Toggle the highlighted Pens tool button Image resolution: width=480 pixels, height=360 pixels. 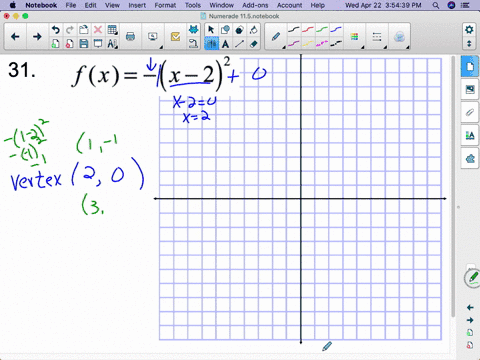211,44
